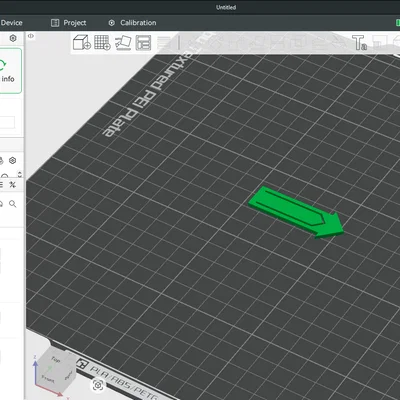Click the filament count stepper arrows
The width and height of the screenshot is (400, 400).
pyautogui.click(x=20, y=174)
